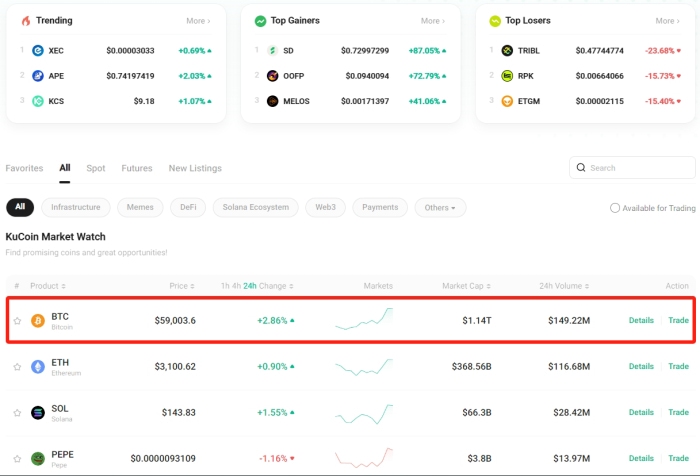This screenshot has height=476, width=700.
Task: Open More in the Top Gainers card
Action: tap(432, 20)
